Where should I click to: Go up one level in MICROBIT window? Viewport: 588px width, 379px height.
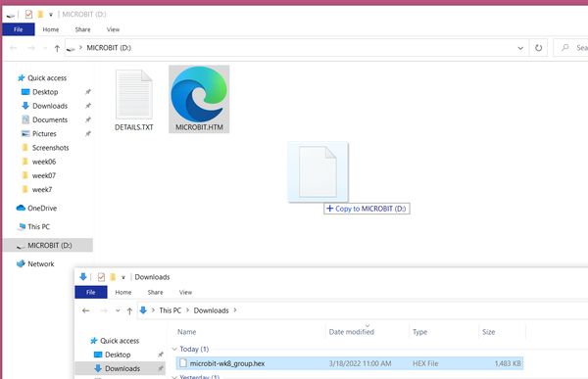(x=57, y=48)
